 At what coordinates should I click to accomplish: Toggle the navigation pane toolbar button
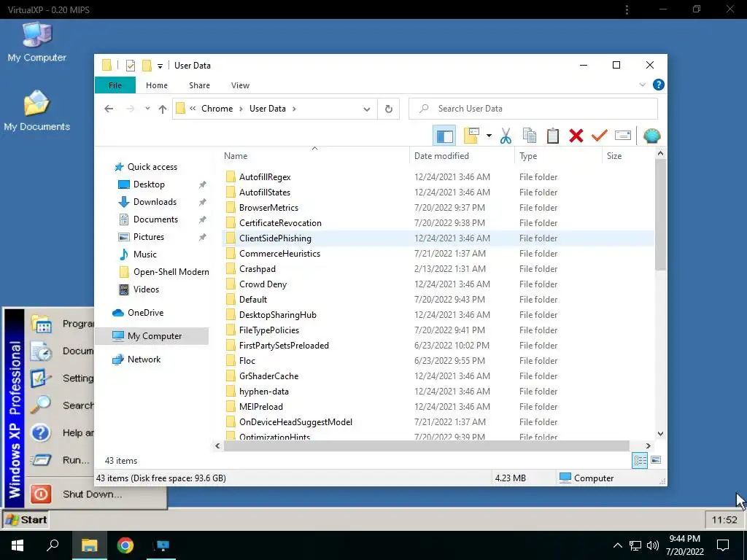coord(444,136)
